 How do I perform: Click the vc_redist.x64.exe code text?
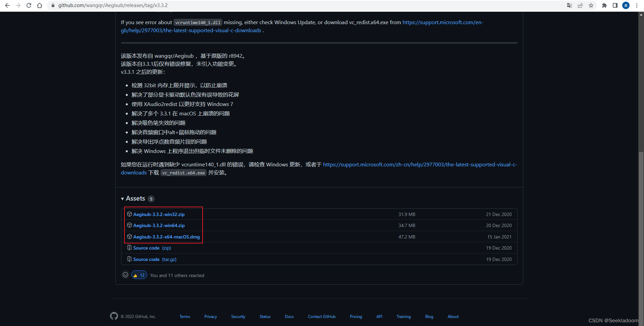[183, 173]
